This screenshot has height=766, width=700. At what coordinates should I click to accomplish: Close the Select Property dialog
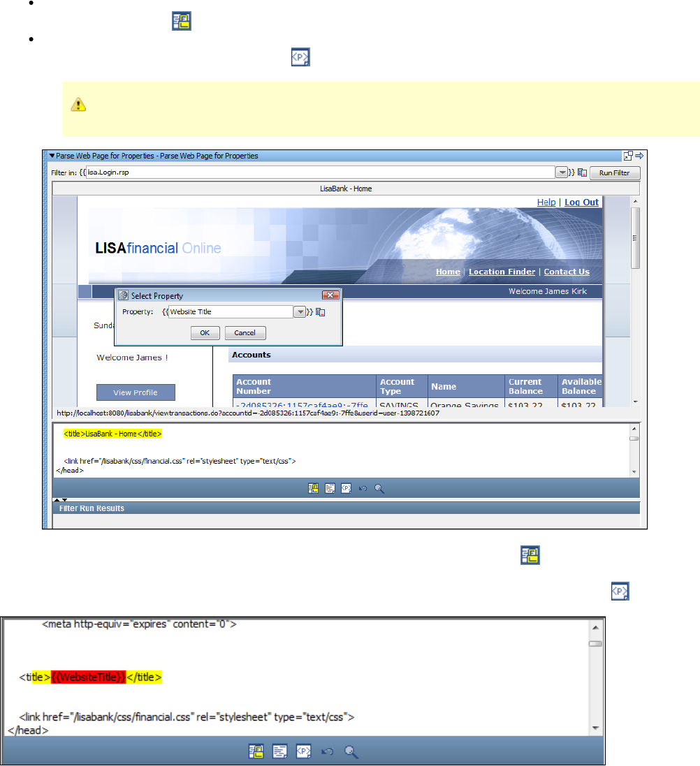(330, 295)
